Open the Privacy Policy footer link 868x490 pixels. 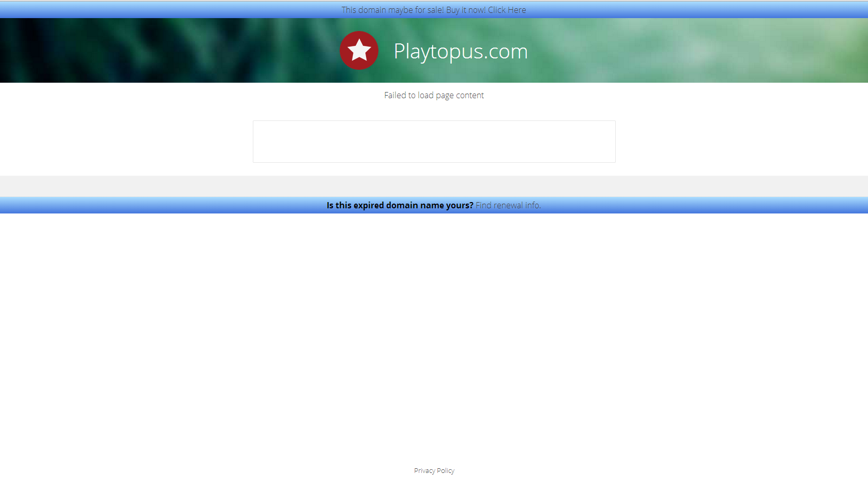(434, 470)
